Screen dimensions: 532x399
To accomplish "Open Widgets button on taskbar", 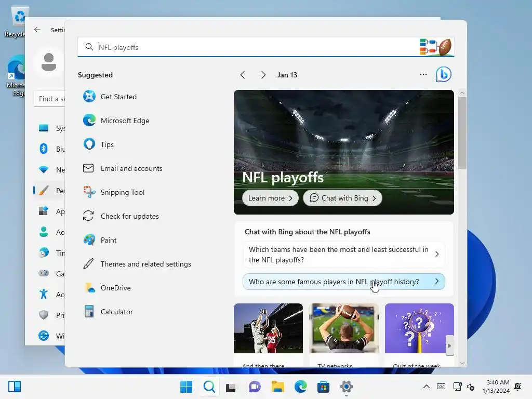I will point(14,387).
